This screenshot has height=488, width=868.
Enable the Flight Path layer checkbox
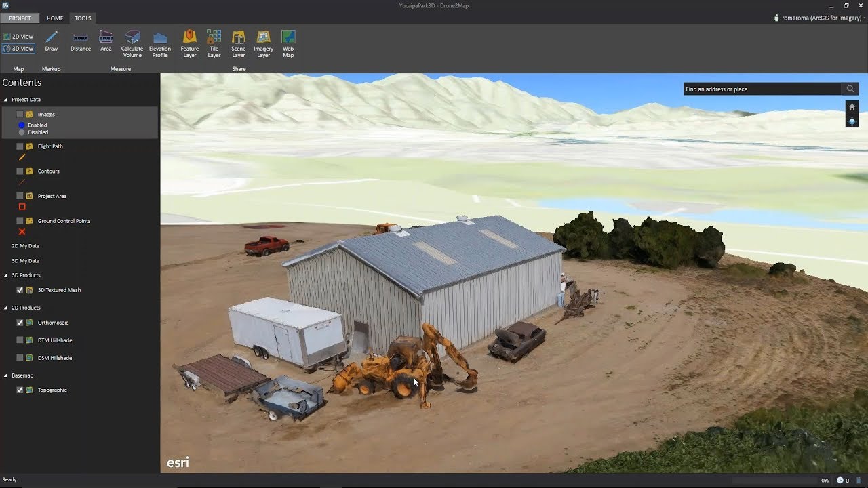[x=20, y=146]
